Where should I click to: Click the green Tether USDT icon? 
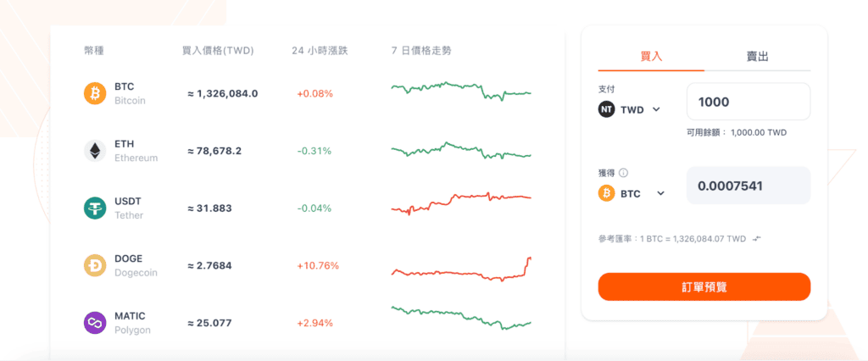coord(95,208)
